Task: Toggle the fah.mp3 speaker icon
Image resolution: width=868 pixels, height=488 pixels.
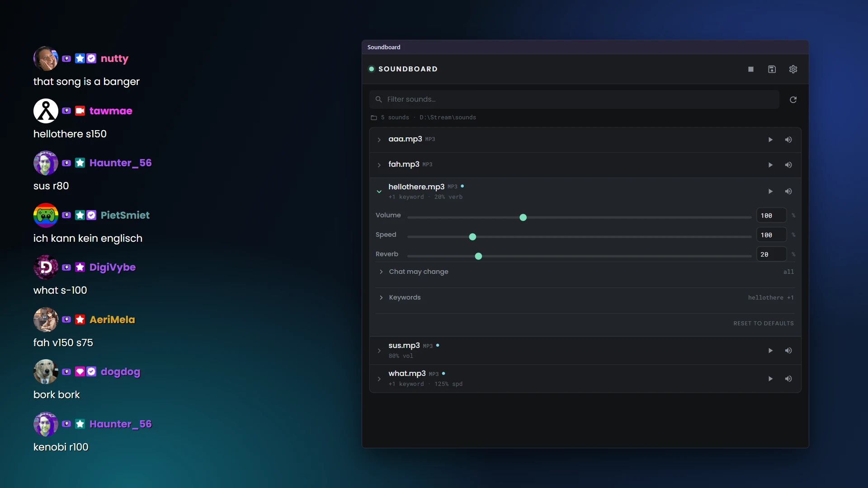Action: tap(788, 165)
